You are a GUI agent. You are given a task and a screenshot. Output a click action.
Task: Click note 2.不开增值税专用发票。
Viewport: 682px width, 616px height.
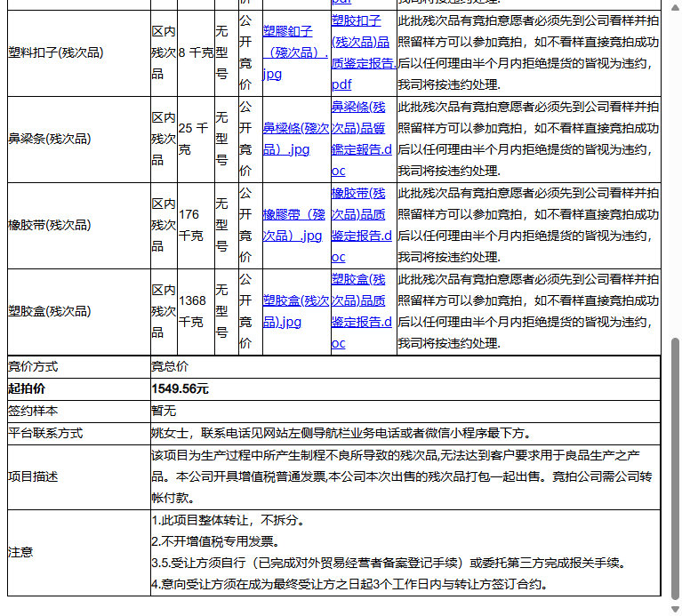click(x=216, y=541)
